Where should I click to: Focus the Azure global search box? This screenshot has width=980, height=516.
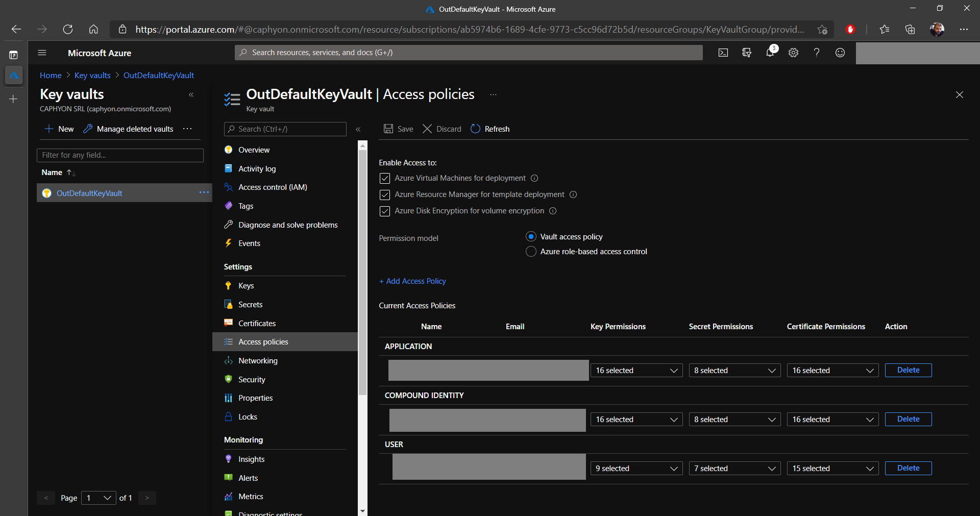click(x=469, y=53)
